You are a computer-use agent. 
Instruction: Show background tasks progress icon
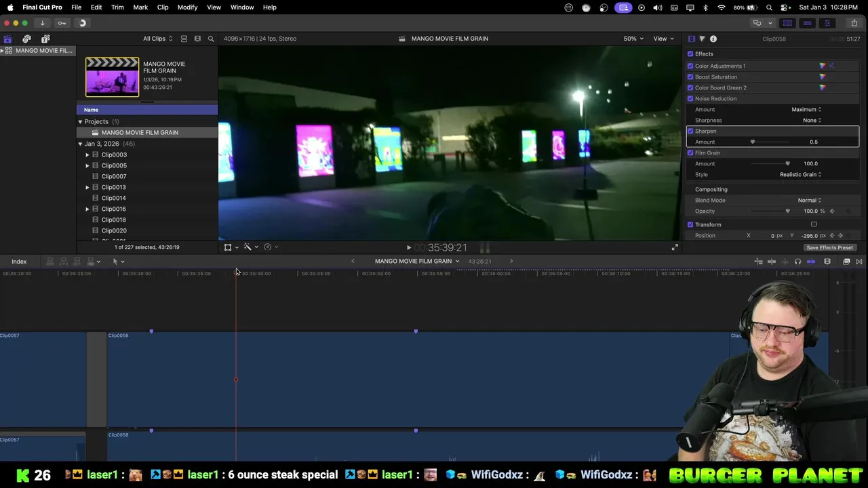pyautogui.click(x=82, y=23)
